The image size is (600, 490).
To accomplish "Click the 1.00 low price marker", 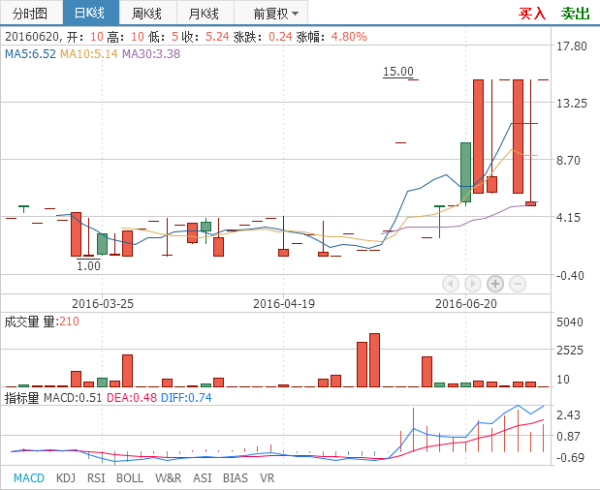I will click(88, 266).
